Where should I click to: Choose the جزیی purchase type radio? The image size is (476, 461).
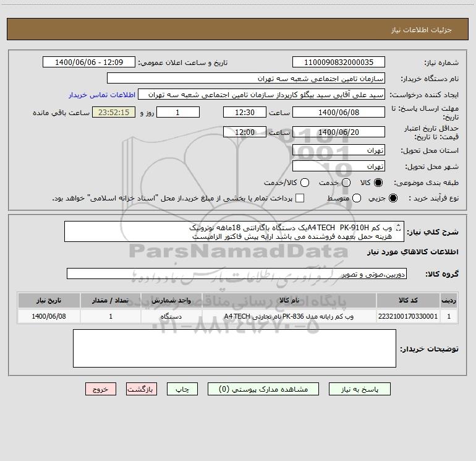click(x=393, y=198)
